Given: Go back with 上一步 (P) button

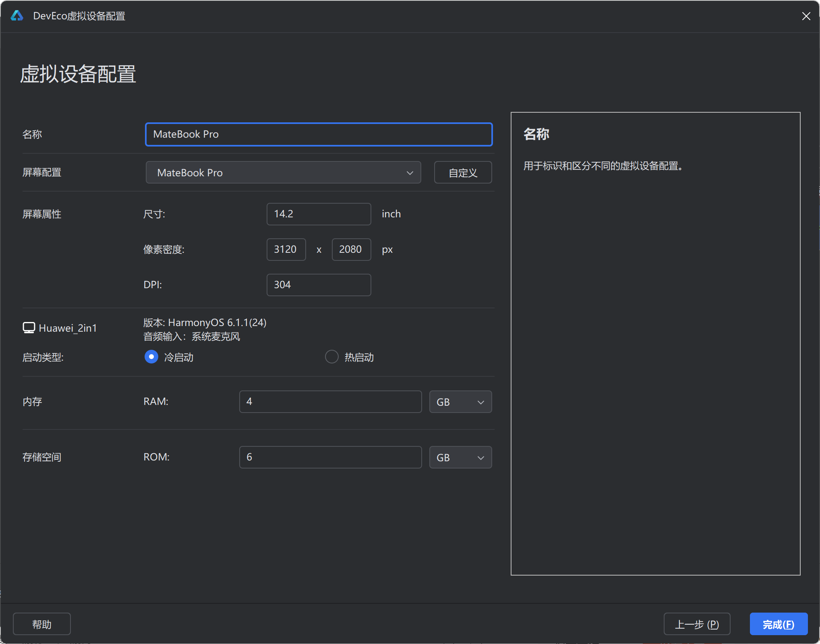Looking at the screenshot, I should click(697, 624).
